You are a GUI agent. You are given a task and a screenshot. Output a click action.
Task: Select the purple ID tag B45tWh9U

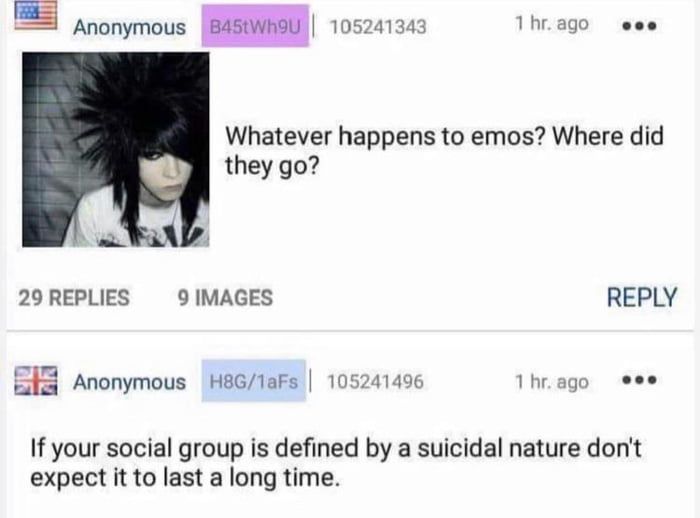point(255,26)
